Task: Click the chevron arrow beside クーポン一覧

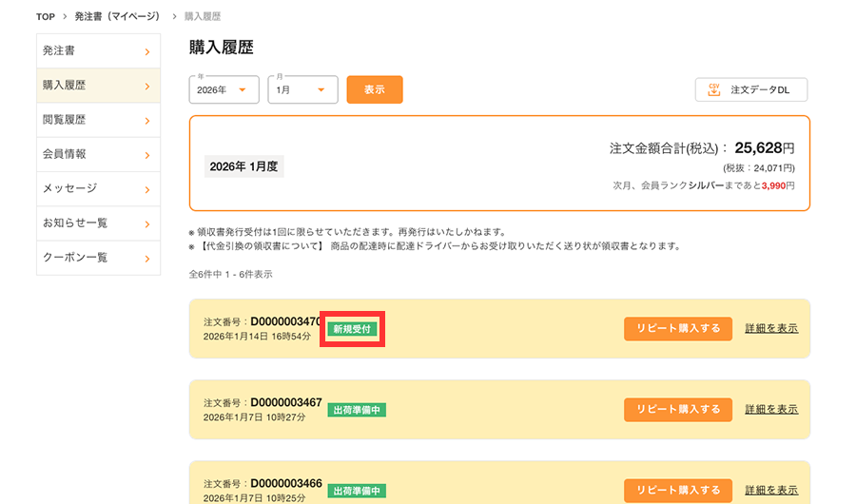Action: (x=146, y=259)
